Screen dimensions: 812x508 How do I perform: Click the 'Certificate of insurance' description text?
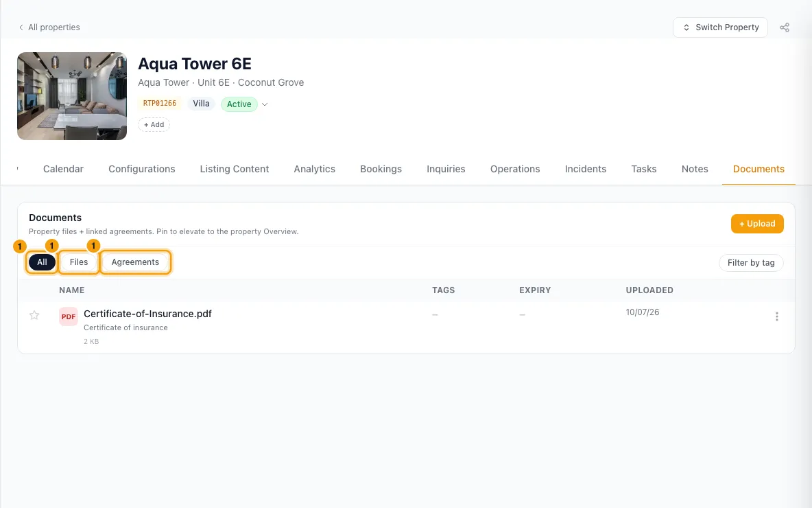point(126,327)
